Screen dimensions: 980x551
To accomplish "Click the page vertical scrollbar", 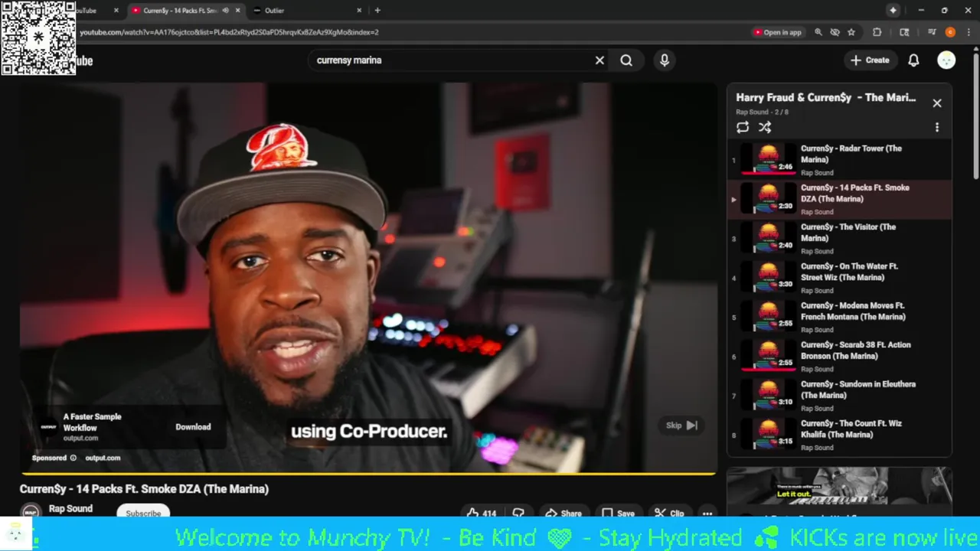I will pyautogui.click(x=975, y=115).
